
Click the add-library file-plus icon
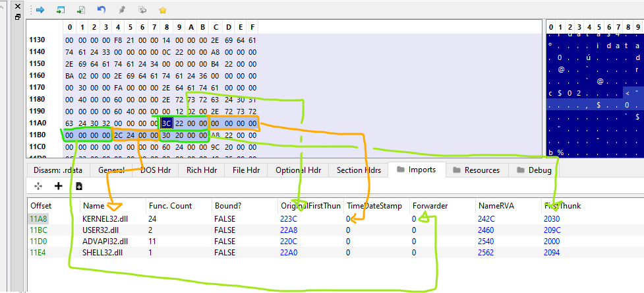click(x=79, y=186)
